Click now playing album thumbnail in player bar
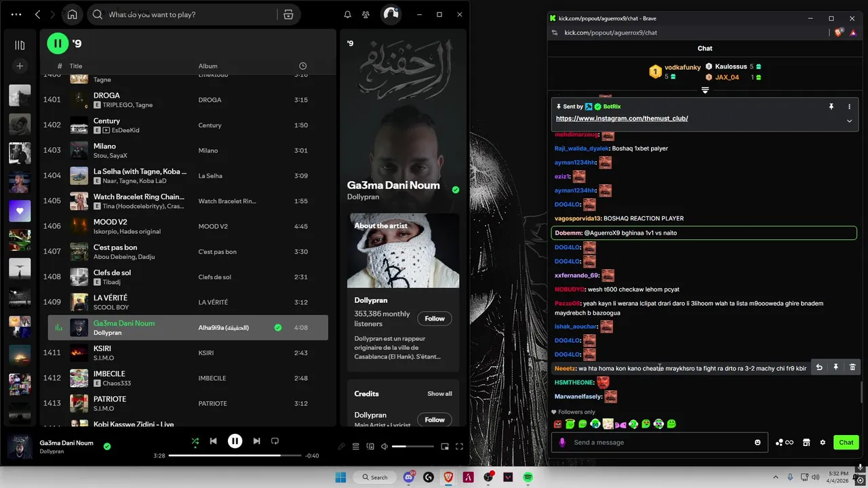 (x=20, y=447)
